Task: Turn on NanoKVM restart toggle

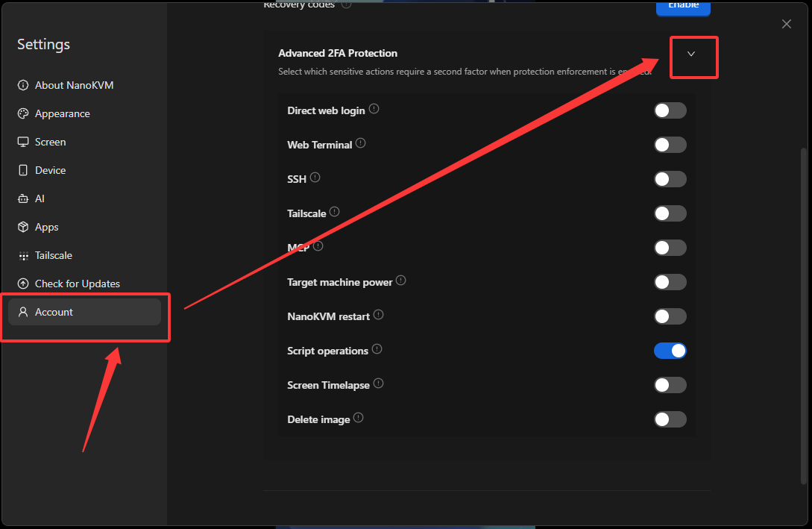Action: [670, 316]
